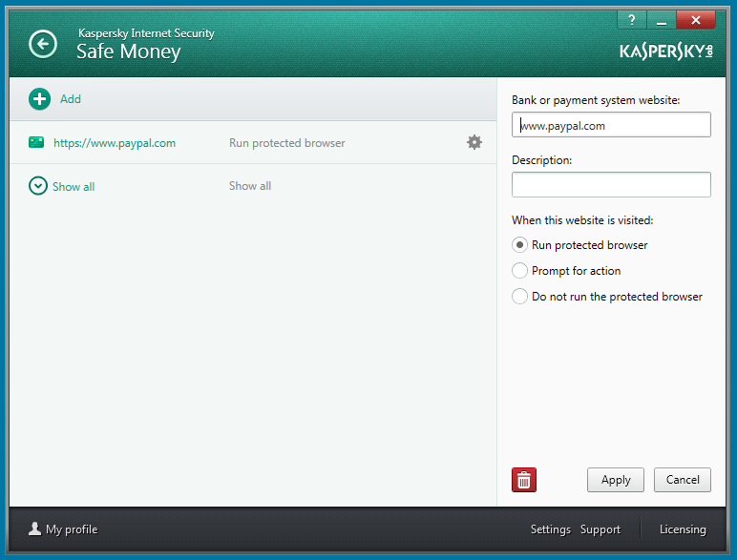Image resolution: width=737 pixels, height=560 pixels.
Task: Open the https://www.paypal.com link entry
Action: pos(115,143)
